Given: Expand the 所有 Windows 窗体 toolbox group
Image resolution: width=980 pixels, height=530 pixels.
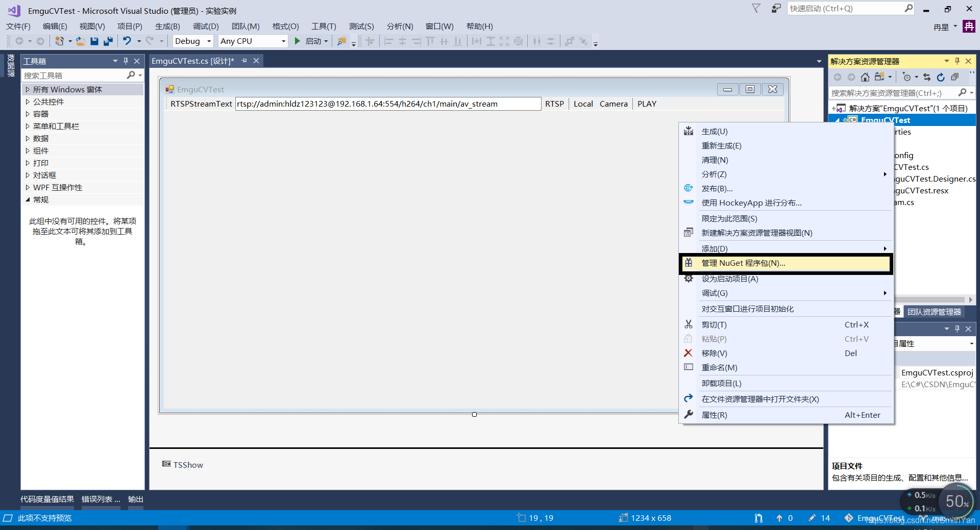Looking at the screenshot, I should pyautogui.click(x=28, y=89).
